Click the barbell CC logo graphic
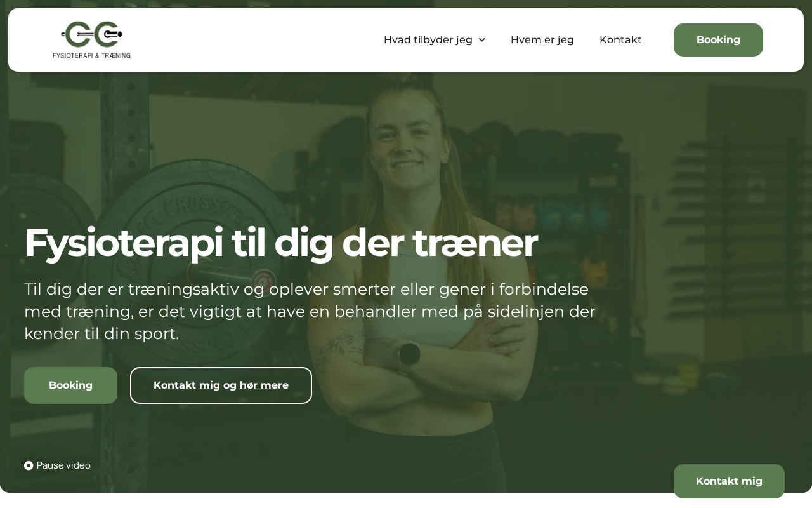Viewport: 812px width, 508px height. pos(91,34)
